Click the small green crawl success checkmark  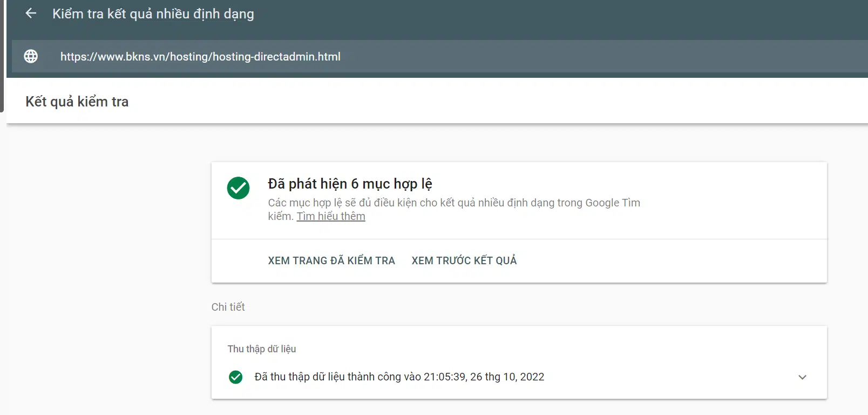tap(235, 377)
